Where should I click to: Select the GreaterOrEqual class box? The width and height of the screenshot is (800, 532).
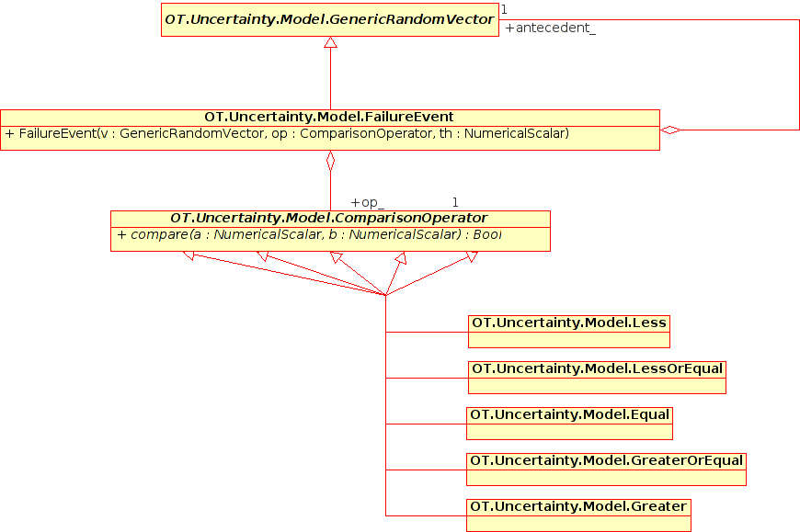[606, 469]
